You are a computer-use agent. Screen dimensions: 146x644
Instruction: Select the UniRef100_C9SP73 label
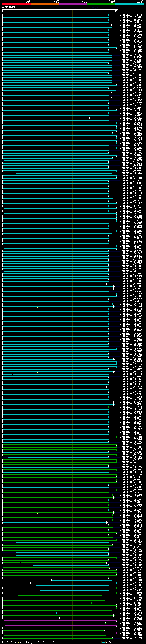(131, 309)
